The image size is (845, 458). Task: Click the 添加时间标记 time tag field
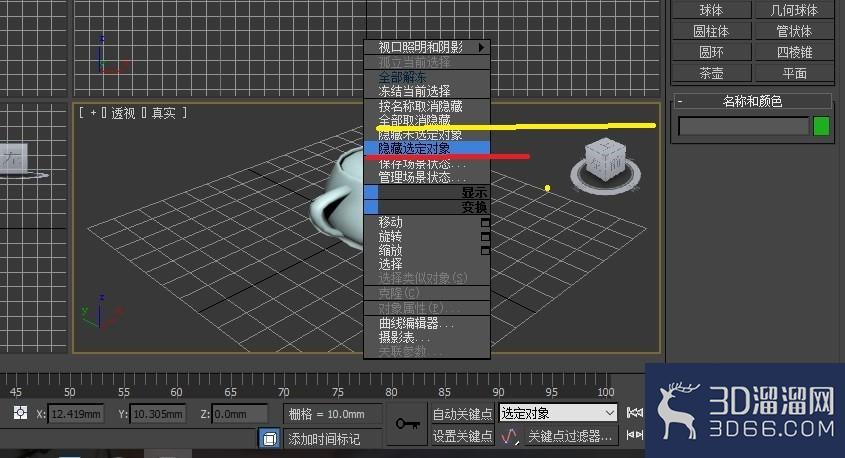(x=333, y=439)
